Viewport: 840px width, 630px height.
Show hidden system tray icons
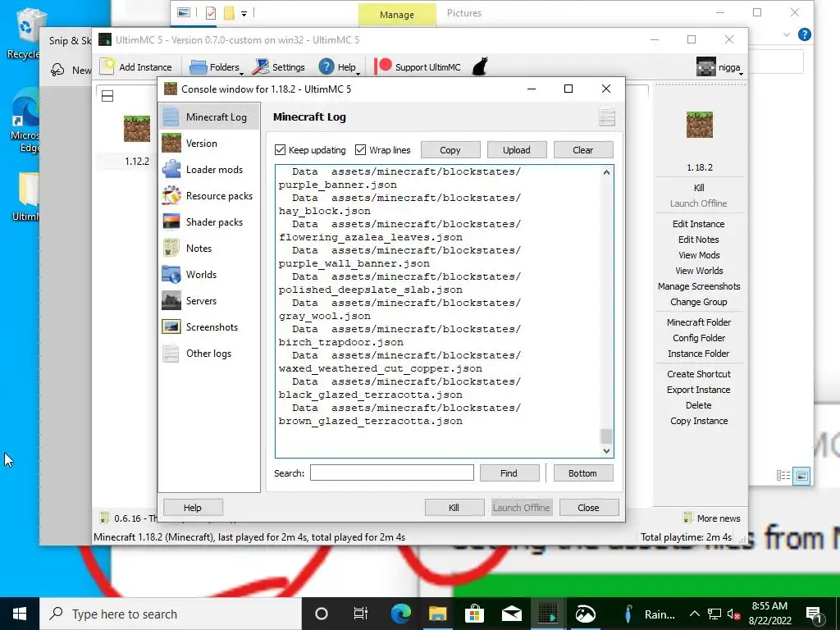pyautogui.click(x=694, y=614)
